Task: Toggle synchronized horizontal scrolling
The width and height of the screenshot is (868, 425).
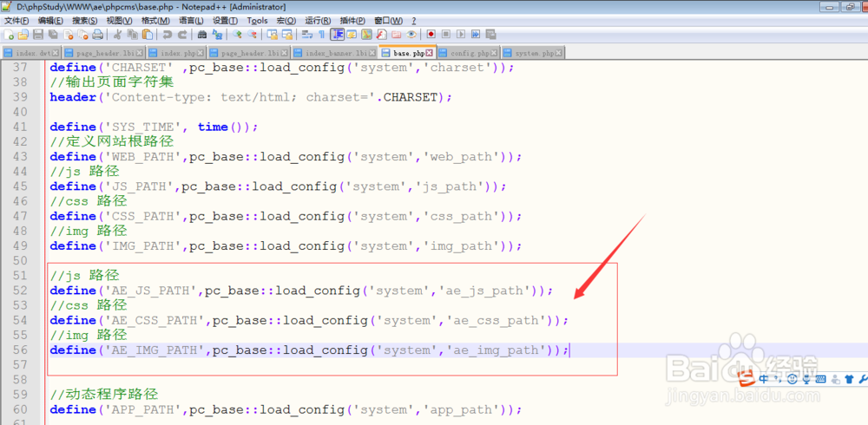Action: pyautogui.click(x=286, y=35)
